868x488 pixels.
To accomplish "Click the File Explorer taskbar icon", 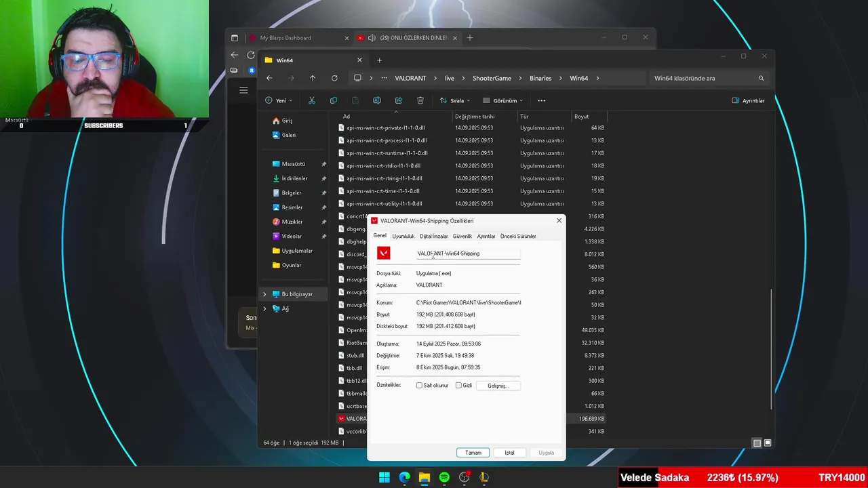I will pos(424,477).
